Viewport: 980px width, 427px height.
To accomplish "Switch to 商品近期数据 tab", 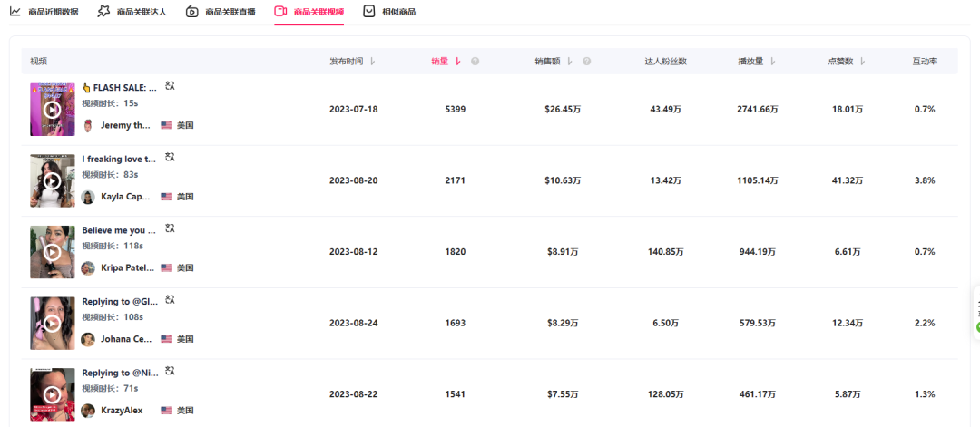I will (44, 12).
